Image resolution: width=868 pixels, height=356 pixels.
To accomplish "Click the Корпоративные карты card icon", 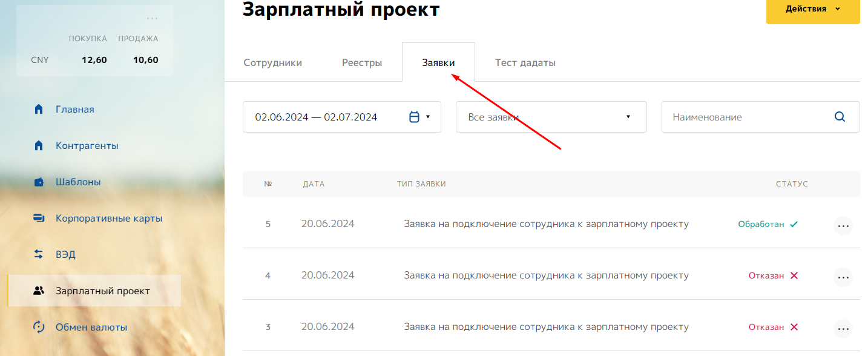I will click(x=39, y=219).
